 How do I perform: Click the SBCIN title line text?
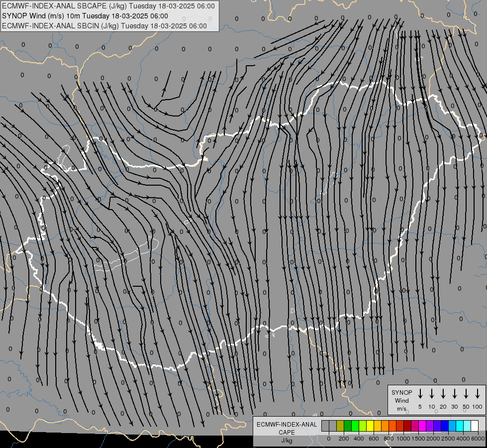pos(104,26)
